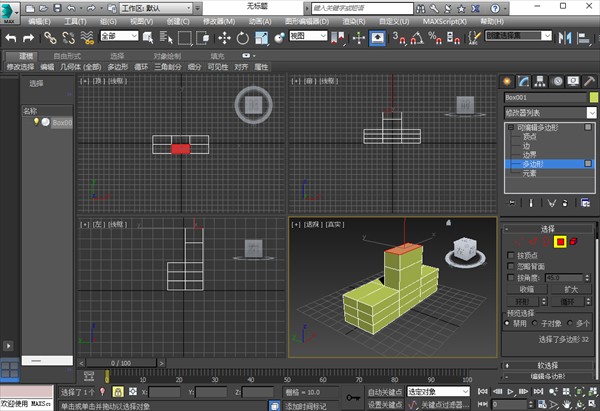The width and height of the screenshot is (600, 411).
Task: Expand the 软选择 rollout
Action: click(549, 364)
